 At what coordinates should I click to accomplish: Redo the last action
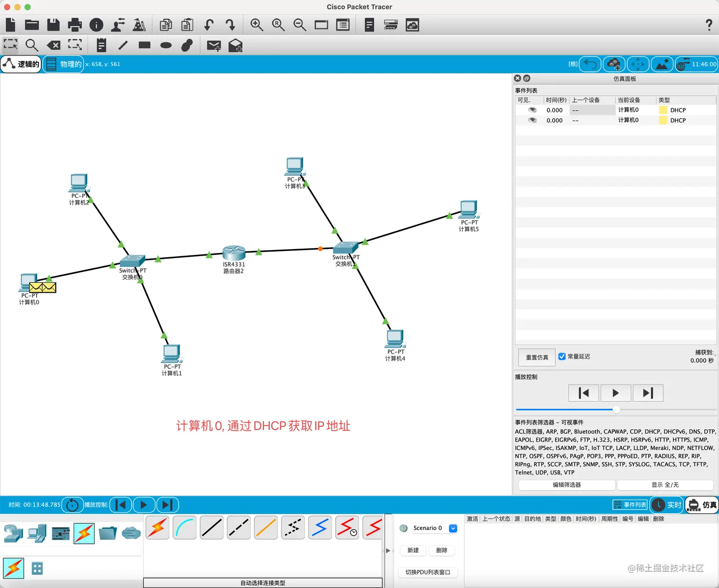[230, 25]
